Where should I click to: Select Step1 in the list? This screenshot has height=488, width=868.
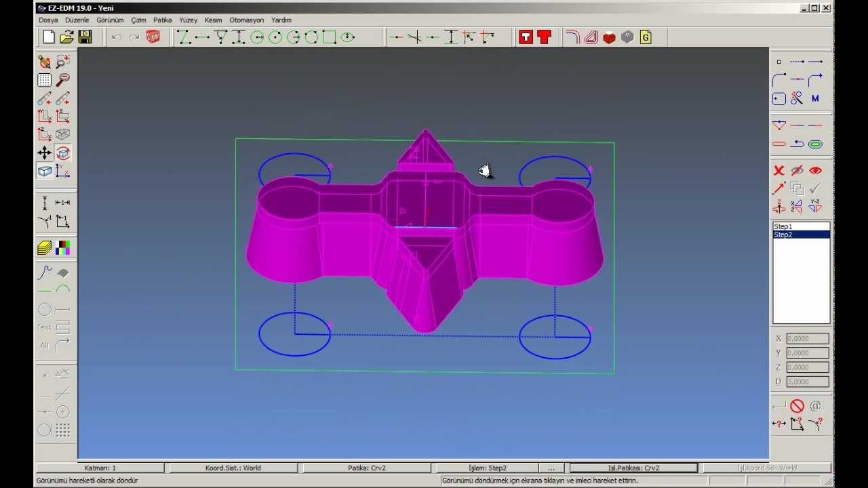[x=801, y=226]
